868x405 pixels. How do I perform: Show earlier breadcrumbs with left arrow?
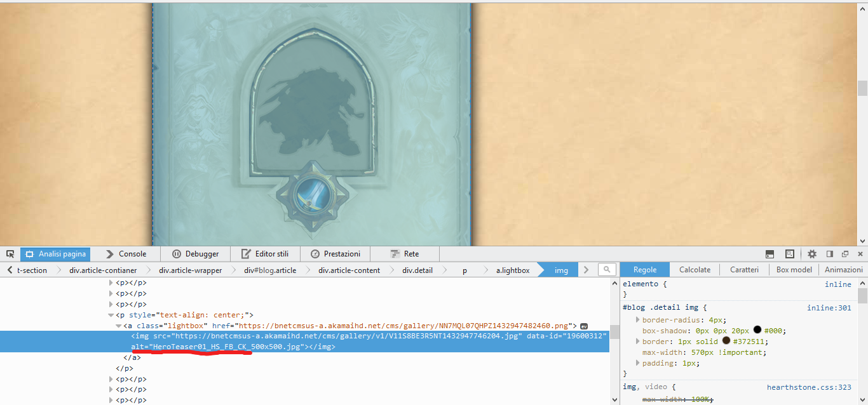coord(10,270)
